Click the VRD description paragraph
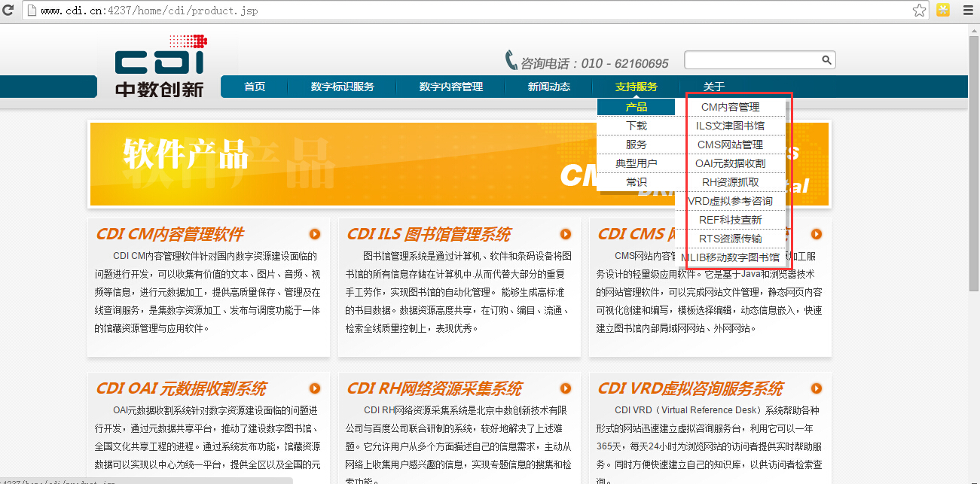 coord(710,444)
